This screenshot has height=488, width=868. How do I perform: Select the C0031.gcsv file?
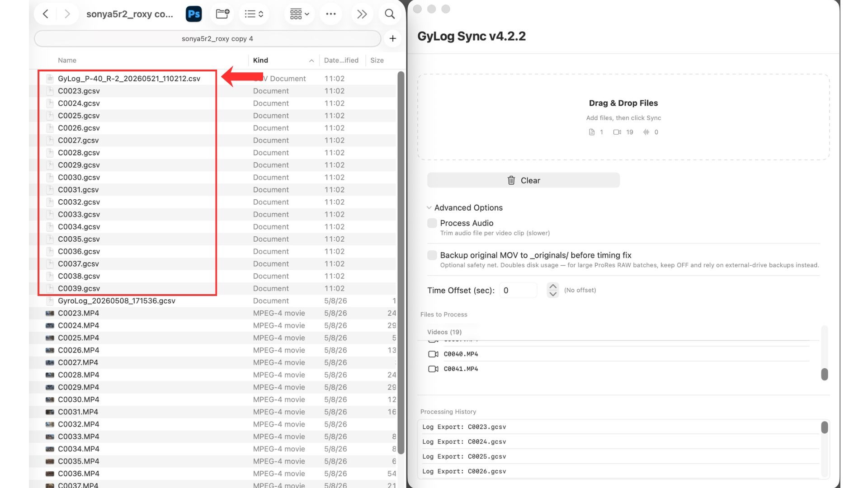click(78, 190)
